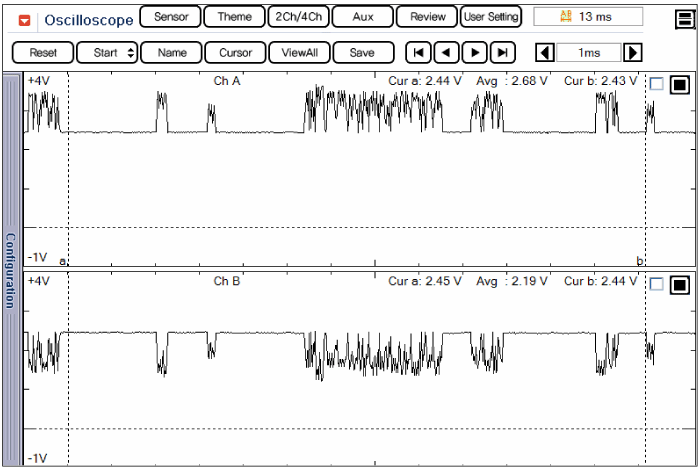The image size is (700, 470).
Task: Expand the Configuration side panel
Action: coord(11,270)
